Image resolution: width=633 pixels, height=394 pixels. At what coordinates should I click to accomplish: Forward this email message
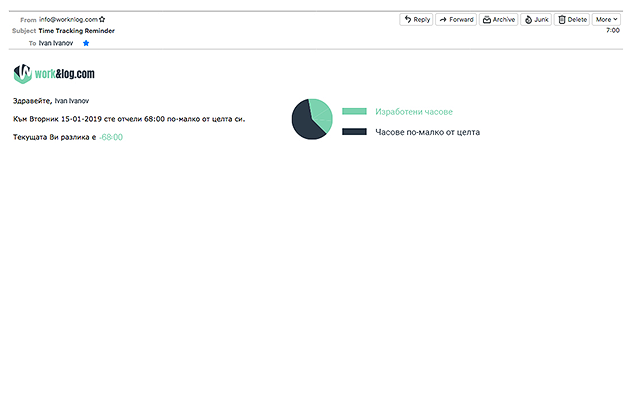(456, 19)
